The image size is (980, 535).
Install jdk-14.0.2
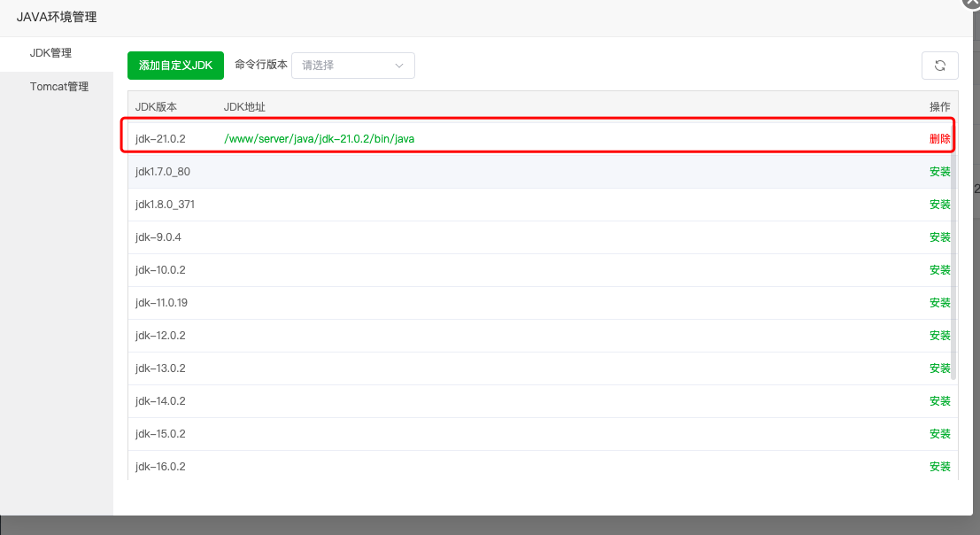click(x=939, y=401)
